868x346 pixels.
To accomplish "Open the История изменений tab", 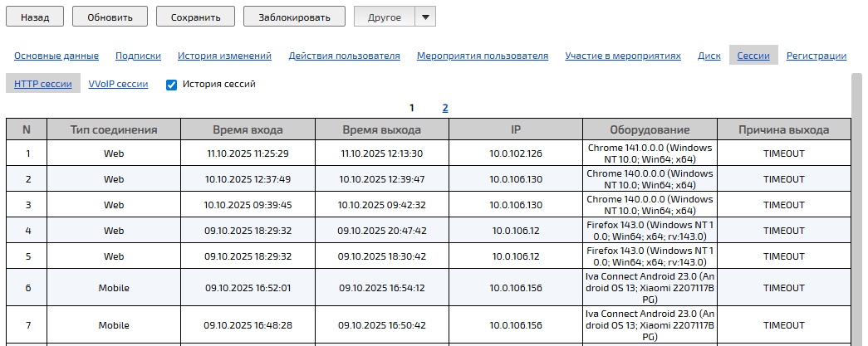I will [224, 56].
